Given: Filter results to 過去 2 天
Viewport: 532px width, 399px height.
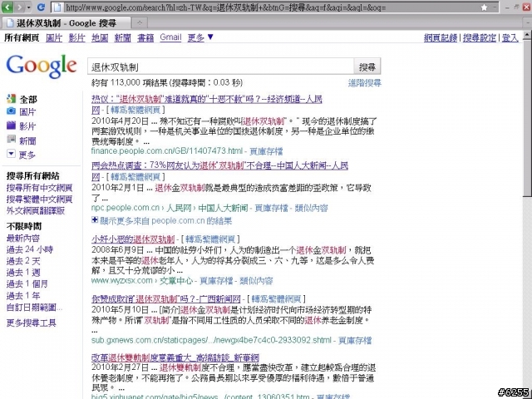Looking at the screenshot, I should click(x=23, y=261).
